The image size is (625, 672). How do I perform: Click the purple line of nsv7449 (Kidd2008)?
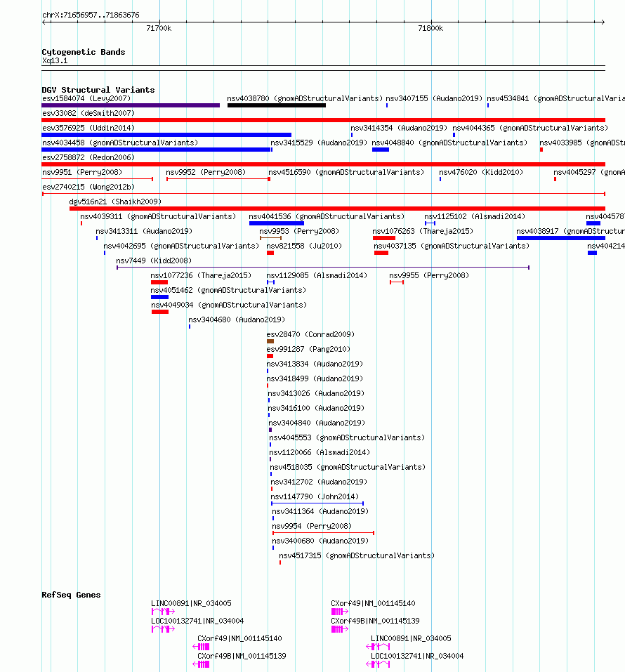pos(323,268)
